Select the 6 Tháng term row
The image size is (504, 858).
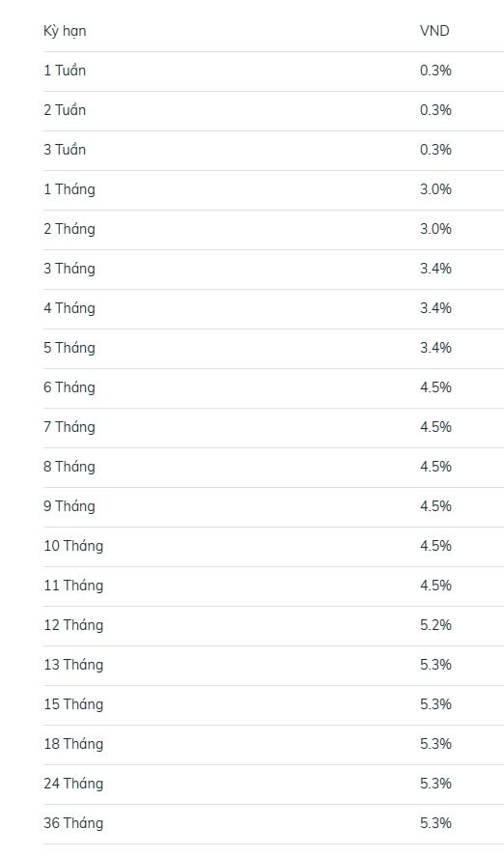click(273, 388)
